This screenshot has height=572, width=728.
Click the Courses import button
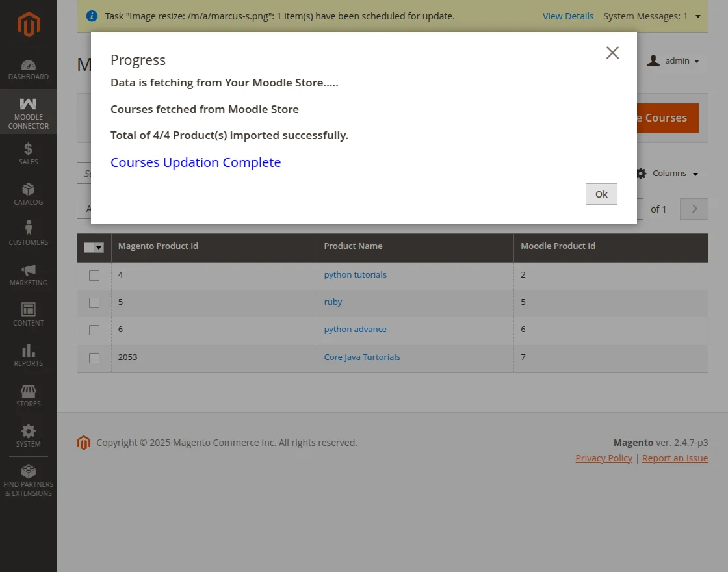[x=667, y=118]
